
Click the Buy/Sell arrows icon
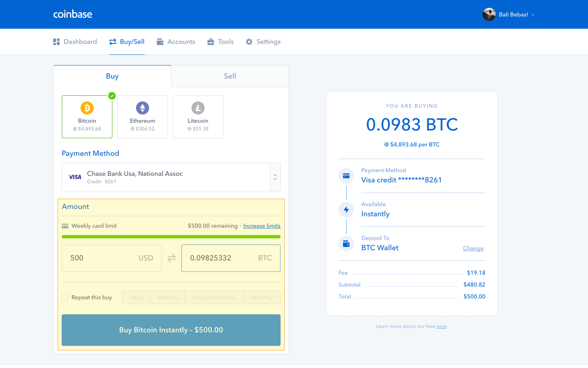pos(113,42)
